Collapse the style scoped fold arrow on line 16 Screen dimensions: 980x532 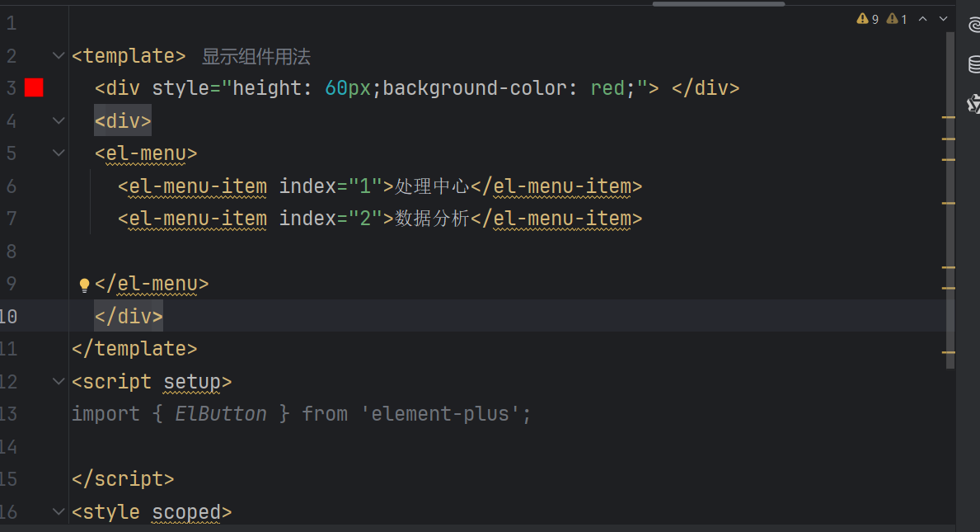click(x=59, y=512)
